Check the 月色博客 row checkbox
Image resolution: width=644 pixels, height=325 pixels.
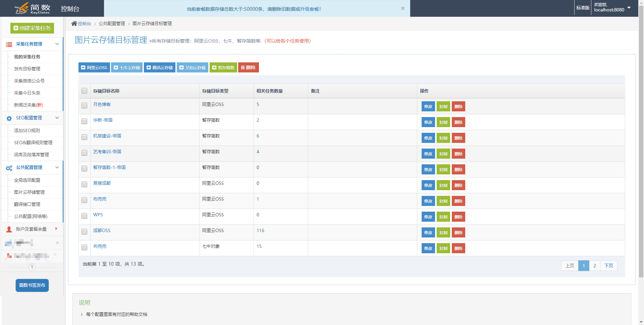(84, 105)
